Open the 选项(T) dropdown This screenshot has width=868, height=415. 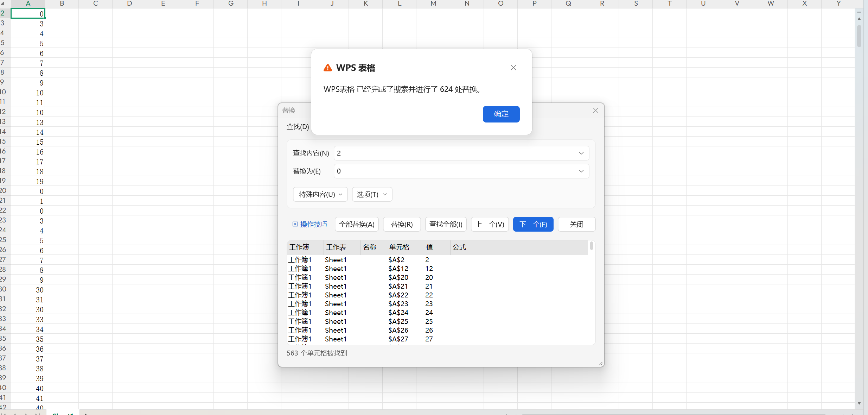pyautogui.click(x=372, y=194)
